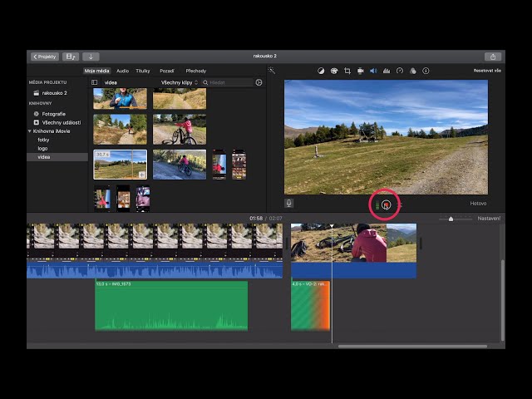Click the Hledat search field
This screenshot has height=399, width=532.
click(x=227, y=82)
